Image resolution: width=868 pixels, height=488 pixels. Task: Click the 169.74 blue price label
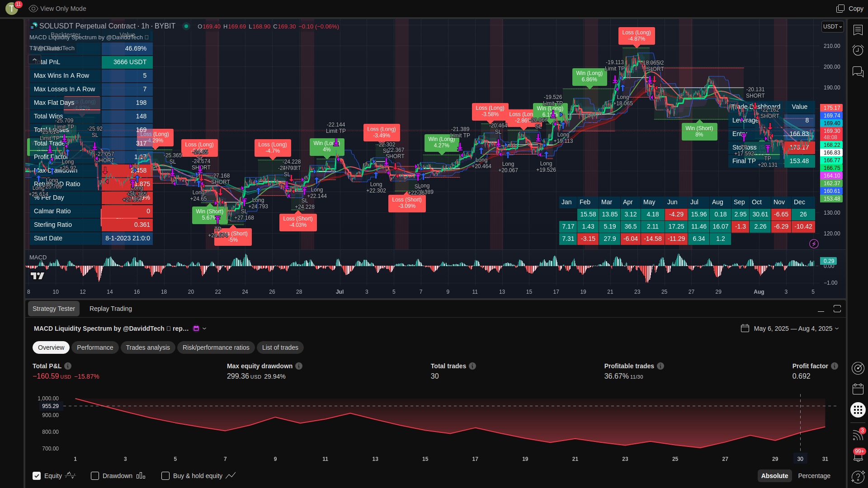pos(832,116)
